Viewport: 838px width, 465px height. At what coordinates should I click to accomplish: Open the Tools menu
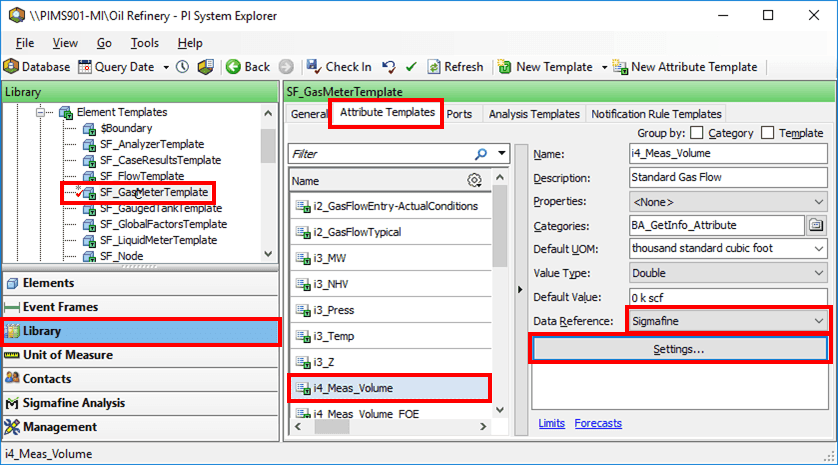[144, 43]
